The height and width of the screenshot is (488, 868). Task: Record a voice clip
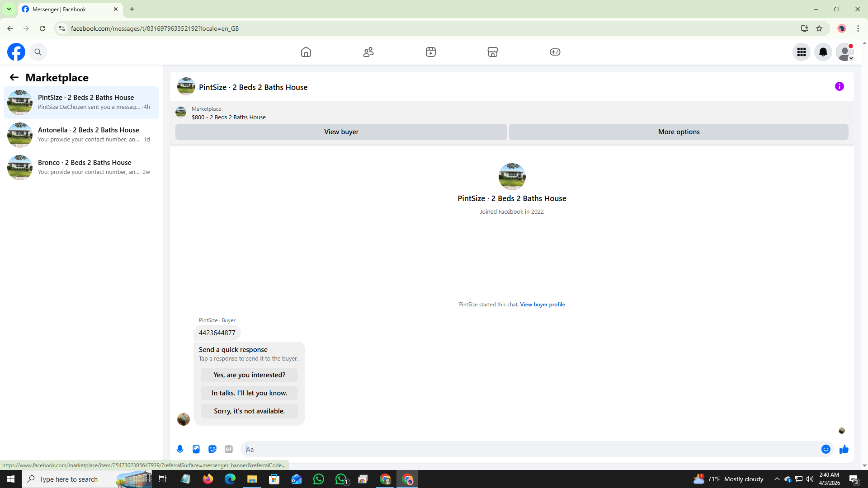click(x=180, y=449)
